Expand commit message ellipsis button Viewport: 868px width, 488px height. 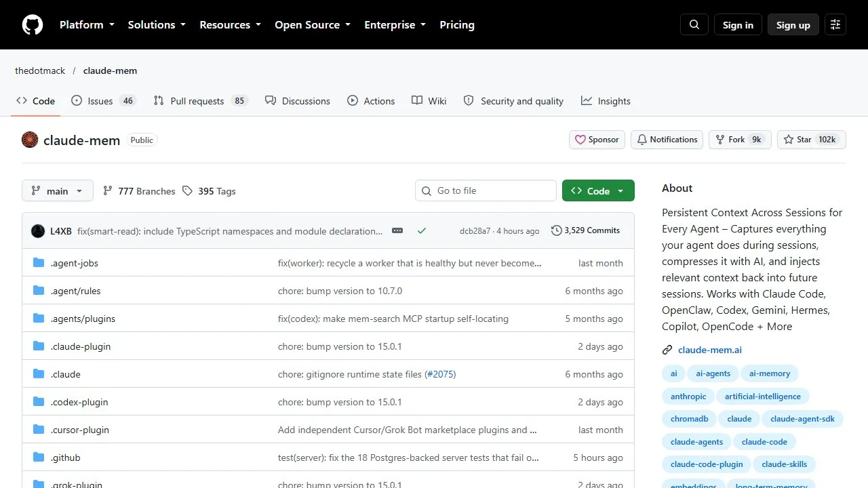coord(397,230)
